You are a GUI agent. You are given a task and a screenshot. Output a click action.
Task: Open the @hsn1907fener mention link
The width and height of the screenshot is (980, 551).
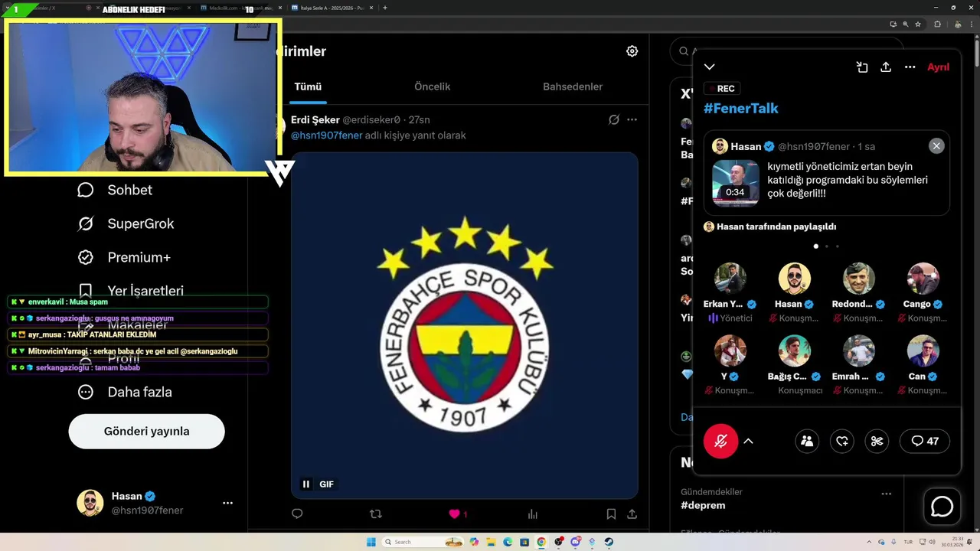(326, 135)
